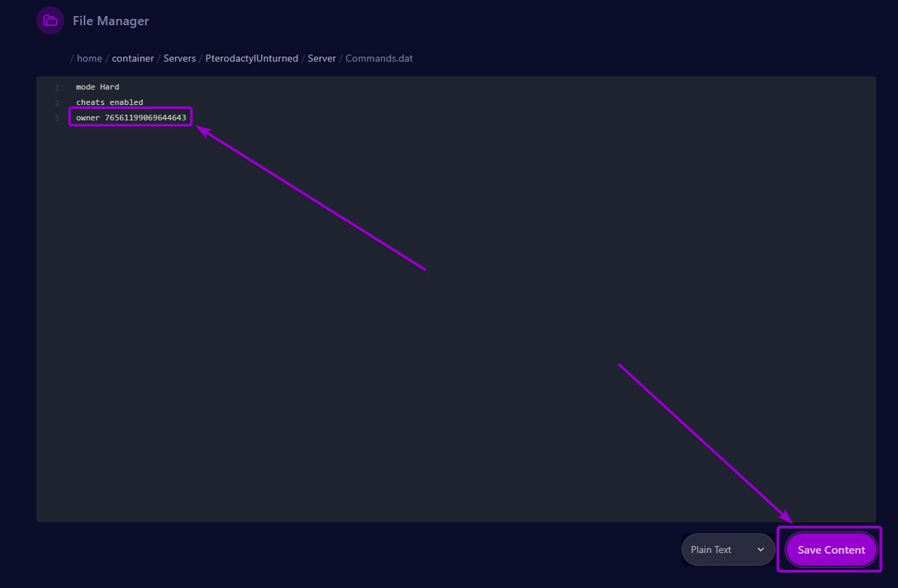Click the chevron arrow beside Plain Text
This screenshot has width=898, height=588.
761,549
